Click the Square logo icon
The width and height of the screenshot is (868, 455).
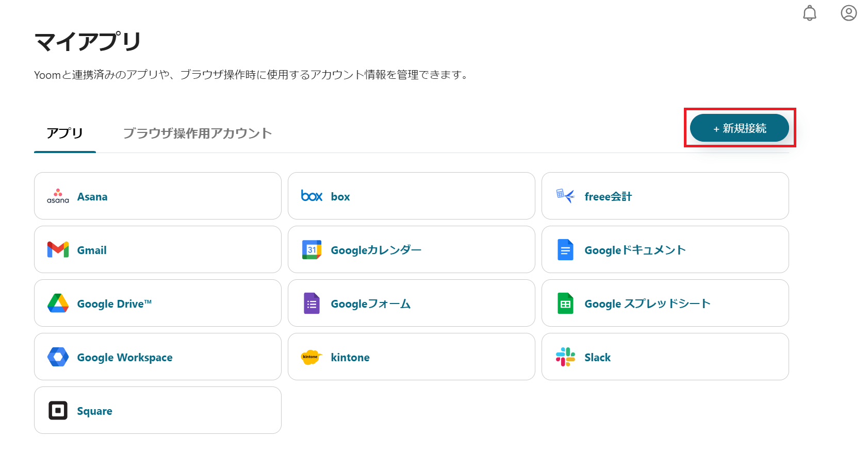pyautogui.click(x=58, y=411)
